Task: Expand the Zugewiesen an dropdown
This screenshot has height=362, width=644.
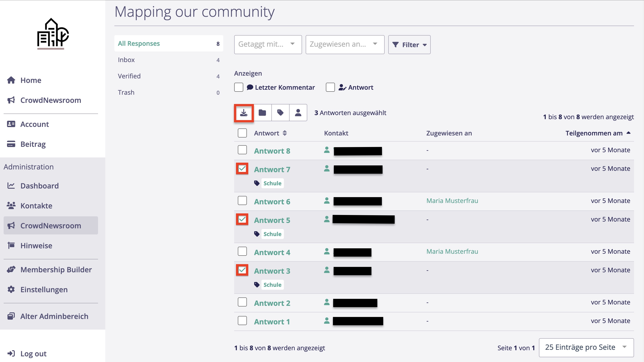Action: (344, 44)
